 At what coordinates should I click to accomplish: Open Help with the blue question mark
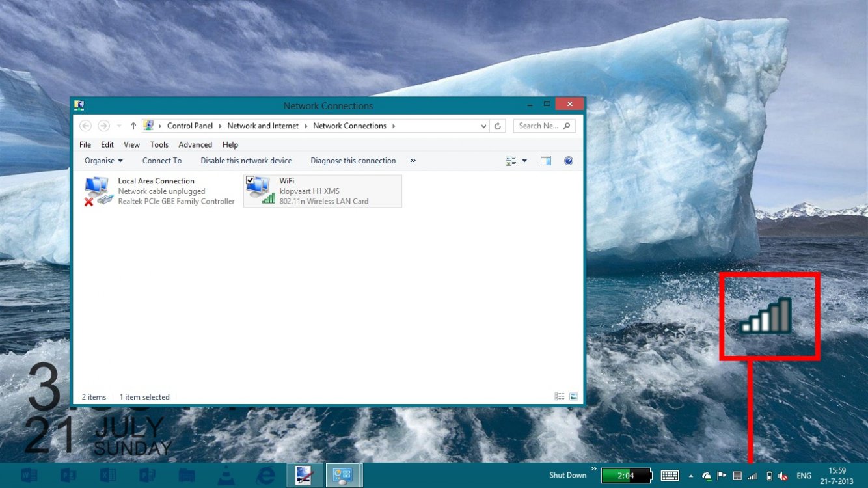(569, 161)
